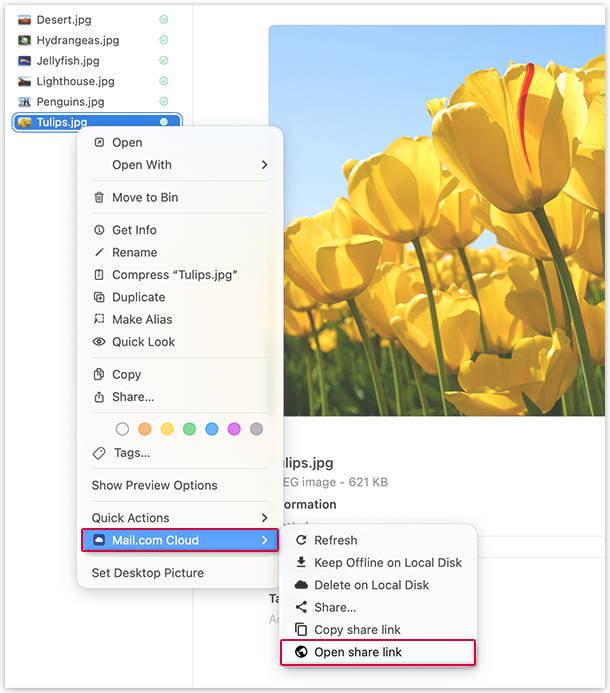Choose Rename from the context menu
Screen dimensions: 610x693
click(134, 253)
